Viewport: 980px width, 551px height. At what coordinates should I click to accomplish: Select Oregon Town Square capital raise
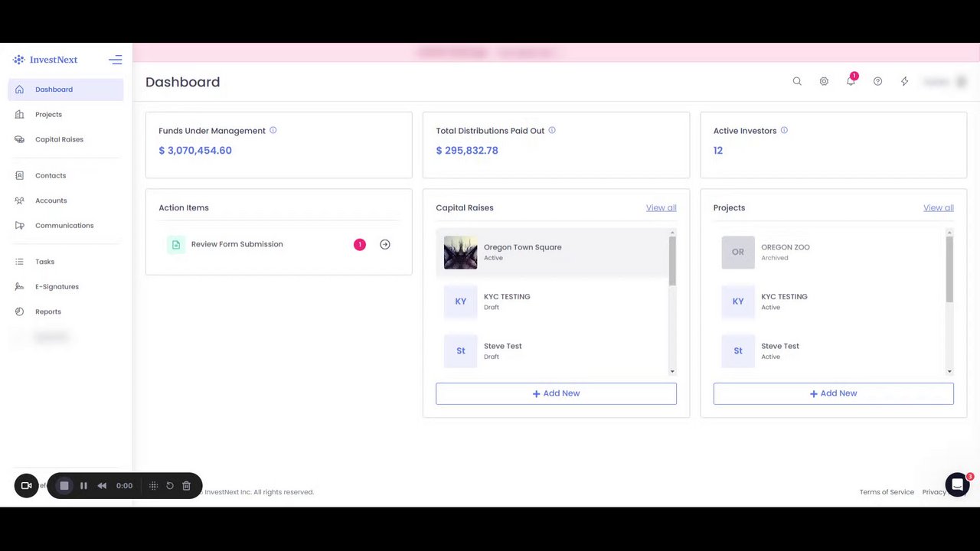[x=551, y=253]
